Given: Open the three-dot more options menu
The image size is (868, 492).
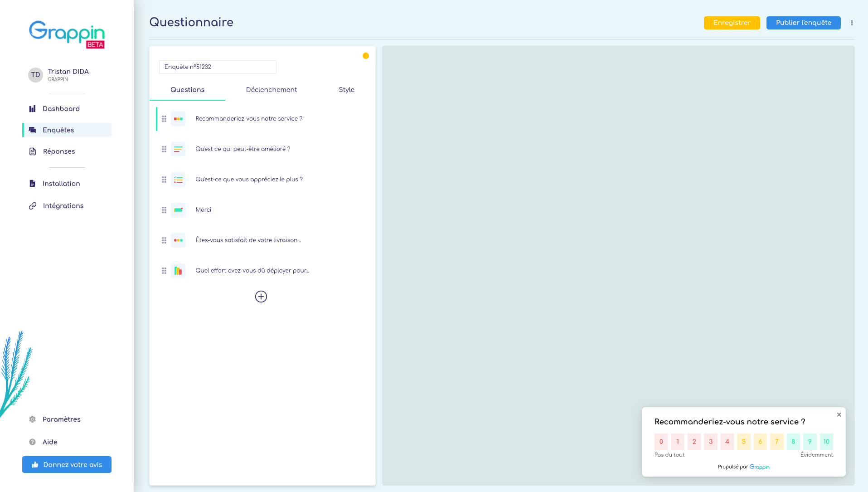Looking at the screenshot, I should [852, 23].
